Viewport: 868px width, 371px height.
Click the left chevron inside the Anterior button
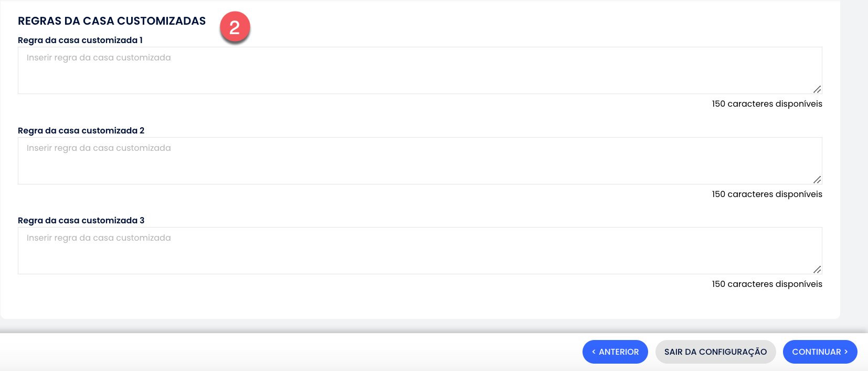tap(594, 352)
